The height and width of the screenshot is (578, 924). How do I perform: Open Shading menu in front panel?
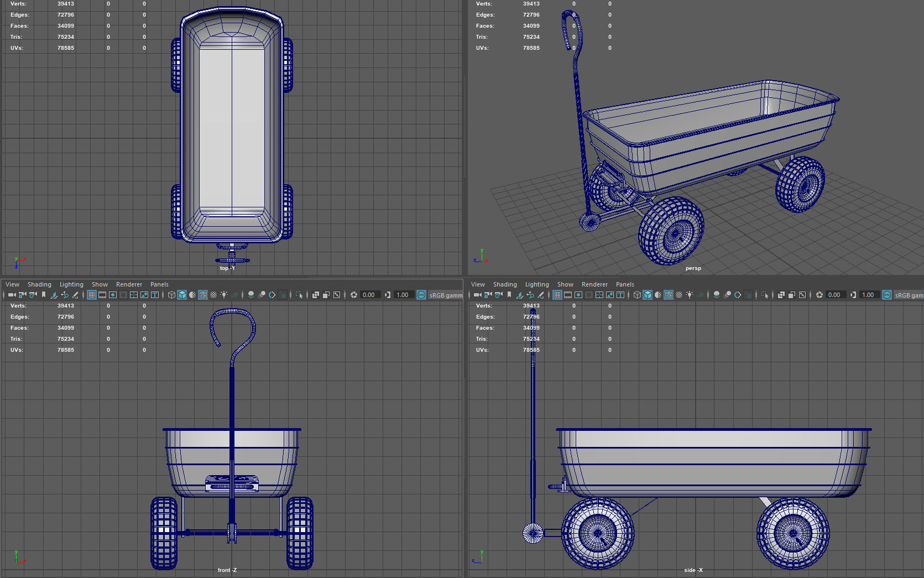(39, 284)
